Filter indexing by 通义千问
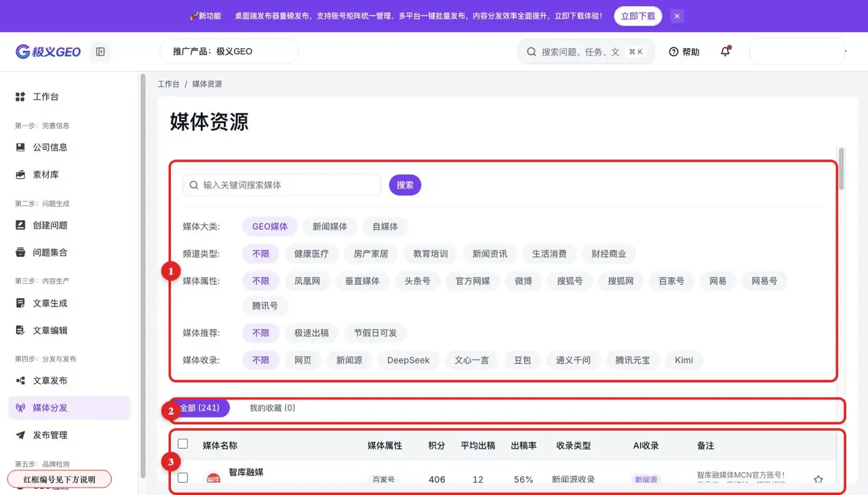The image size is (868, 495). [573, 360]
